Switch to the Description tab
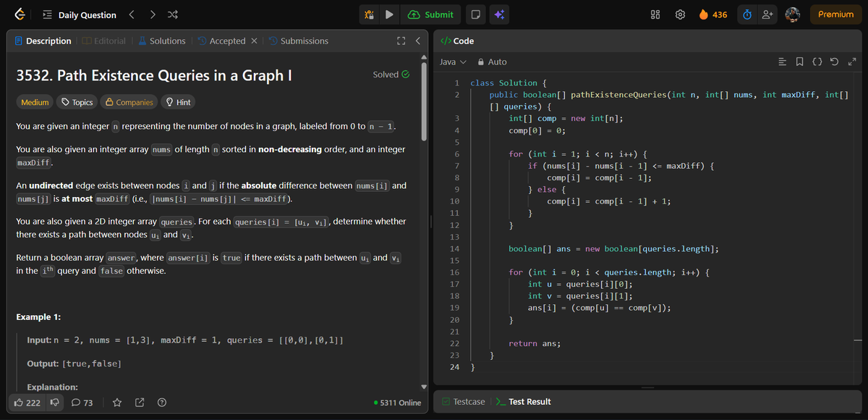 [43, 41]
